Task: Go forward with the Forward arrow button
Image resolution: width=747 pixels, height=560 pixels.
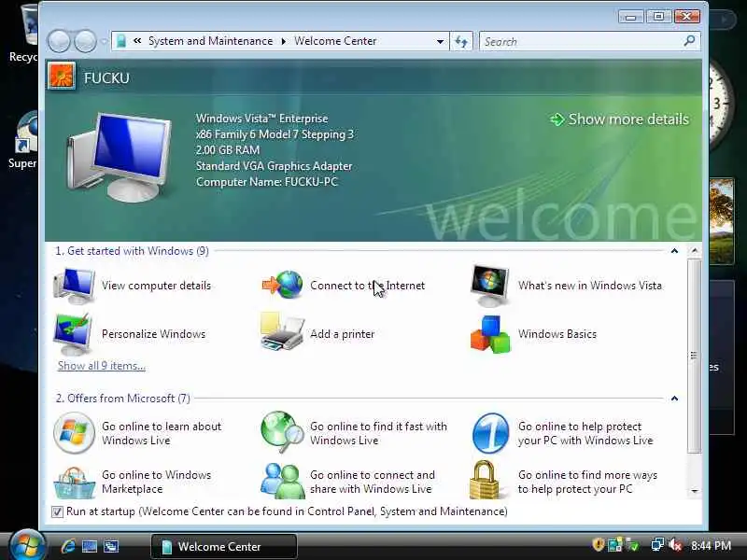Action: point(86,41)
